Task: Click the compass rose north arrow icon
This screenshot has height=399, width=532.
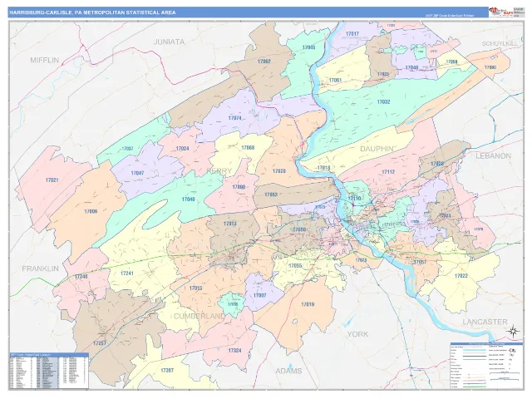Action: click(513, 331)
